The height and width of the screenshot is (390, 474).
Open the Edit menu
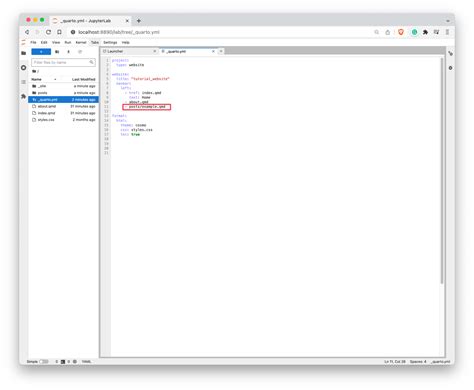pos(44,43)
